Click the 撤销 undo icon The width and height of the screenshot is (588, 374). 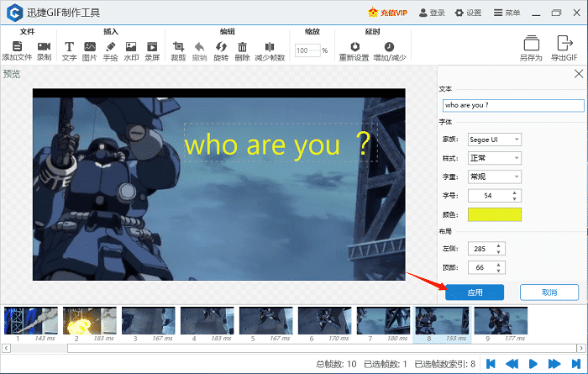click(200, 46)
